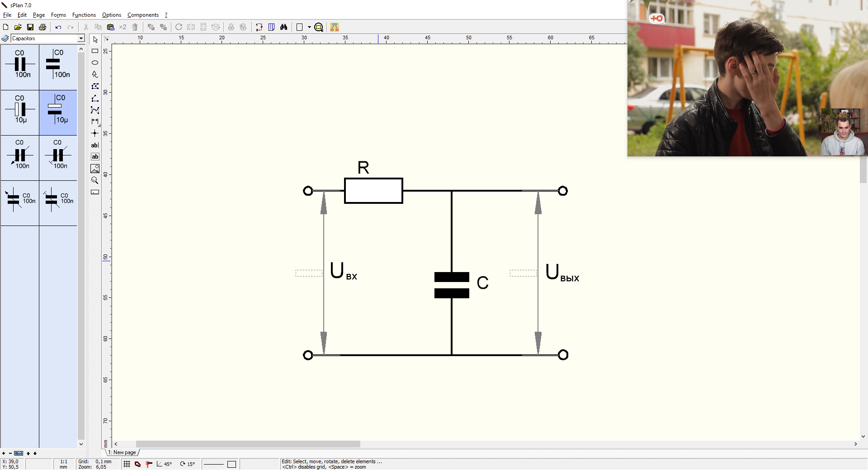Select the measure ruler tool
This screenshot has width=868, height=470.
(x=95, y=192)
